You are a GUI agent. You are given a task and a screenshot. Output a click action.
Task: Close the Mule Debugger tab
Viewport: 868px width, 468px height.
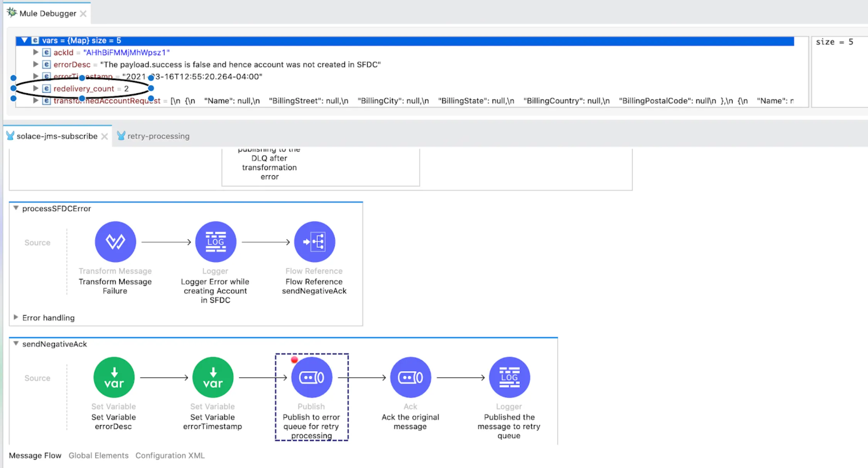83,13
